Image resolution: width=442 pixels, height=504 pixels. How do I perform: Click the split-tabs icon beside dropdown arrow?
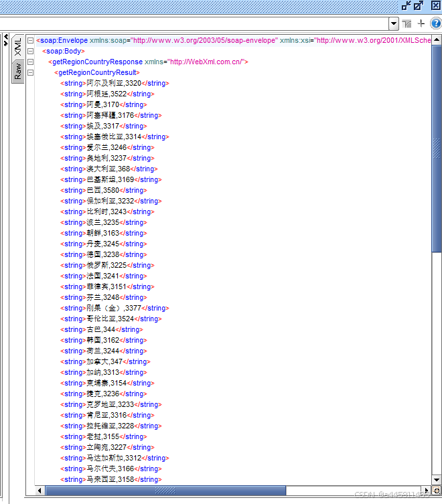tap(407, 23)
